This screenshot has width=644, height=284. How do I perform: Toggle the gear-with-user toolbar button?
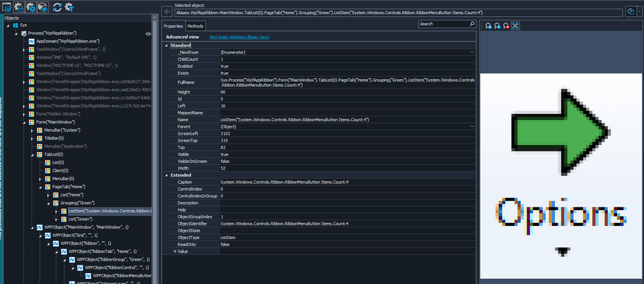coord(19,6)
